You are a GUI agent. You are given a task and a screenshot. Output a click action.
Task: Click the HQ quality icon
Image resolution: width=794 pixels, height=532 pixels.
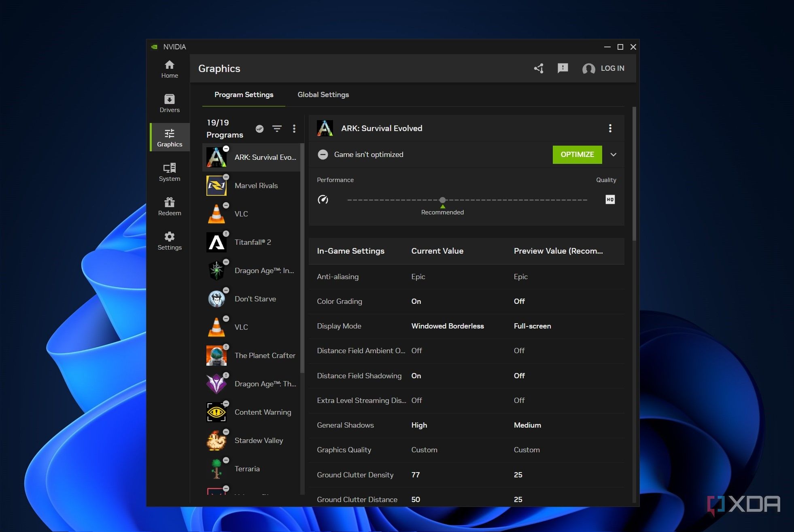[610, 199]
